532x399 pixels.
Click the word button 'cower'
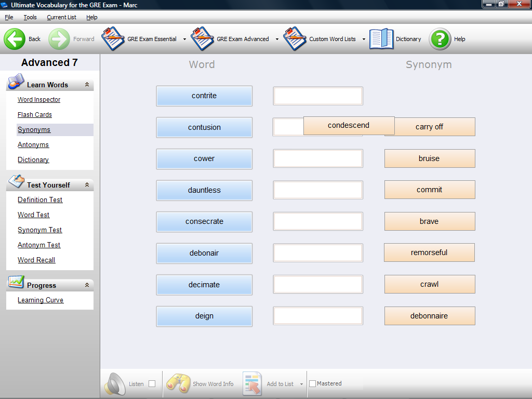coord(204,158)
